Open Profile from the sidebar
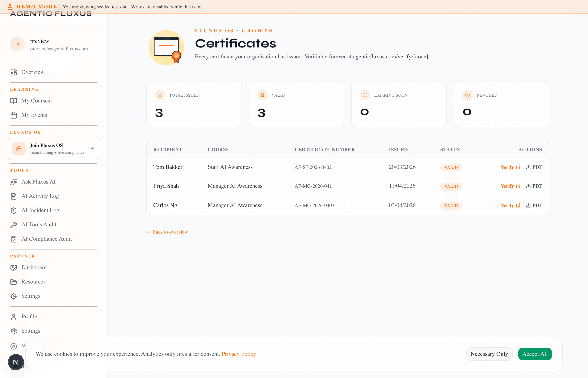 point(29,316)
